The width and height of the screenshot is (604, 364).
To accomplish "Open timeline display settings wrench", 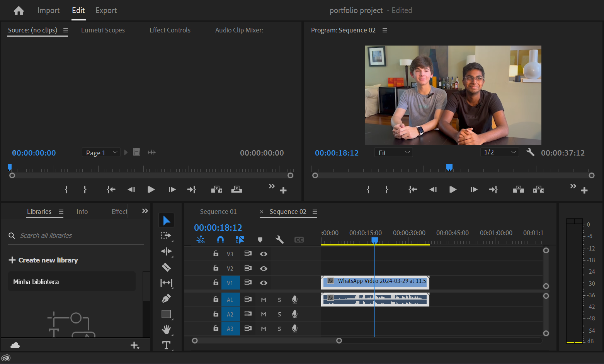I will point(279,240).
